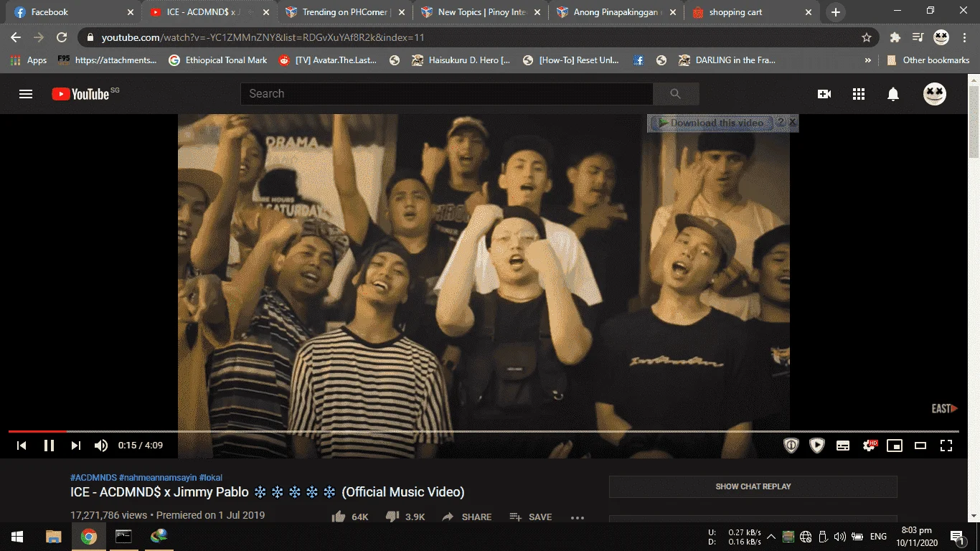Mute the video volume speaker icon

coord(101,446)
